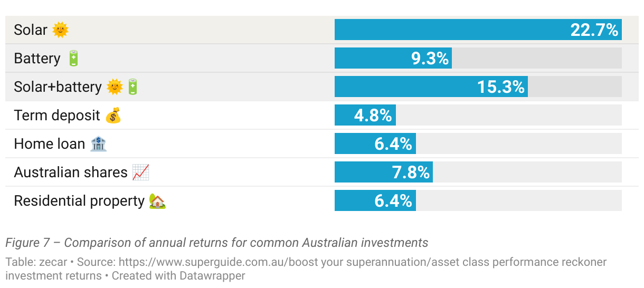Screen dimensions: 644x288
Task: Select the Residential property 6.4% bar
Action: pos(375,200)
